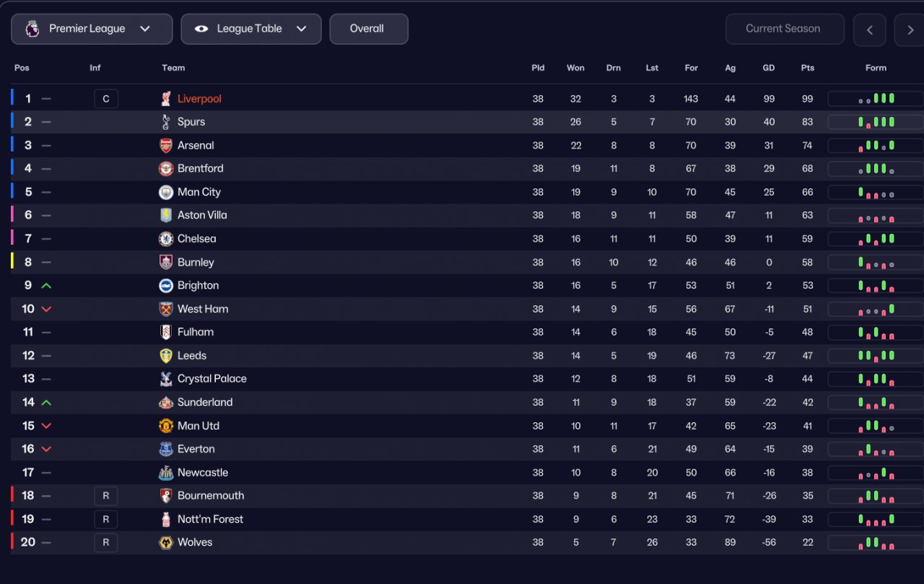Screen dimensions: 924x584
Task: Click the Arsenal club badge
Action: [x=166, y=145]
